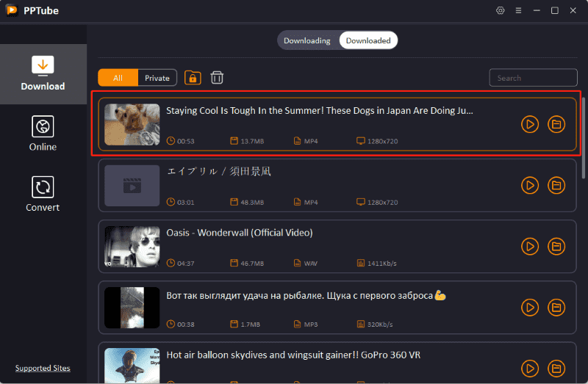Image resolution: width=588 pixels, height=384 pixels.
Task: Click the trash delete icon
Action: (x=217, y=78)
